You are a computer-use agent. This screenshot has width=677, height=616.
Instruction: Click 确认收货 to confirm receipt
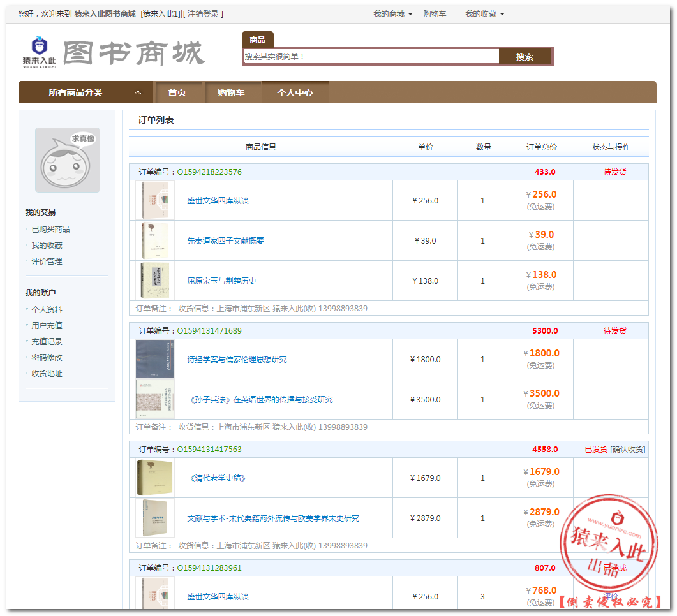[x=627, y=449]
